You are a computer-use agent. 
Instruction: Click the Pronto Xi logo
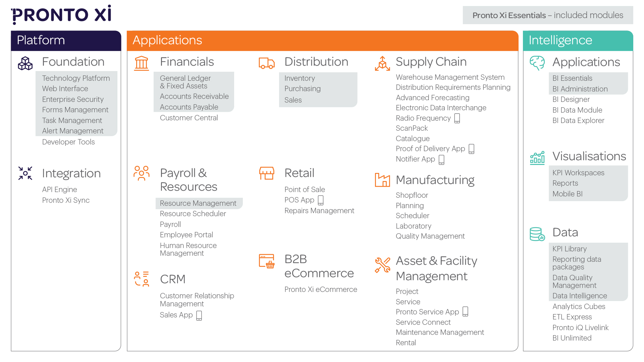click(61, 15)
